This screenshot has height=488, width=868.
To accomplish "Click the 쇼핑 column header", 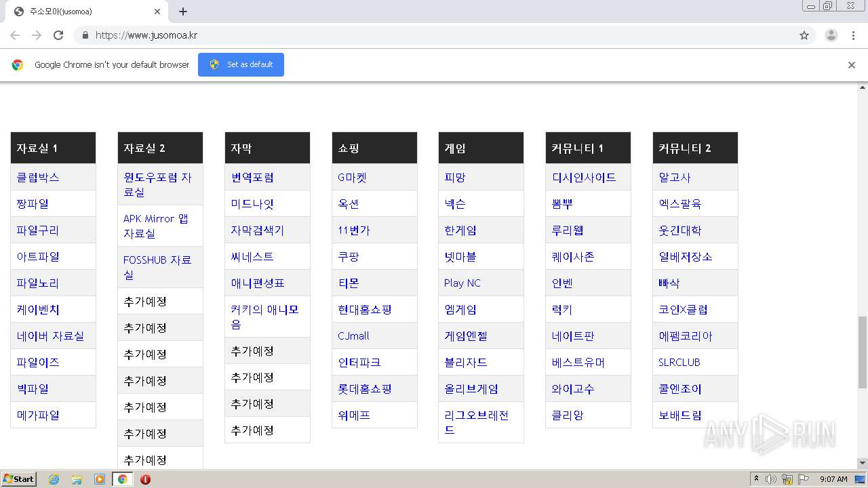I will pyautogui.click(x=374, y=148).
